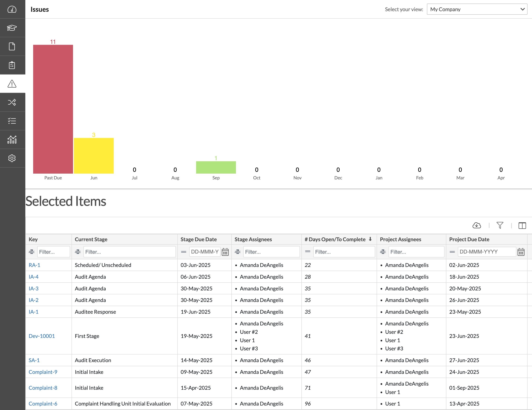Select the task list icon in the sidebar
The image size is (532, 410).
(12, 121)
